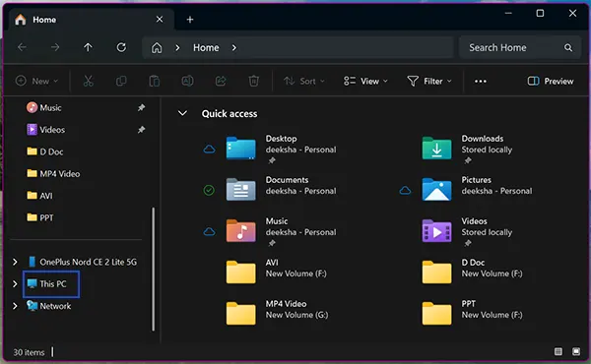
Task: Click the home icon in the address bar
Action: click(157, 48)
